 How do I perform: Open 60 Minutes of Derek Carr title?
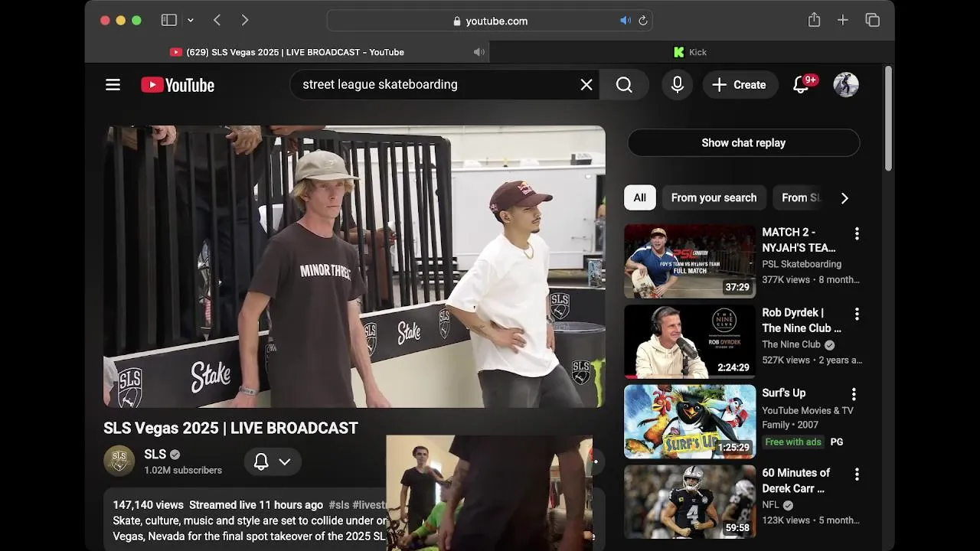tap(796, 481)
